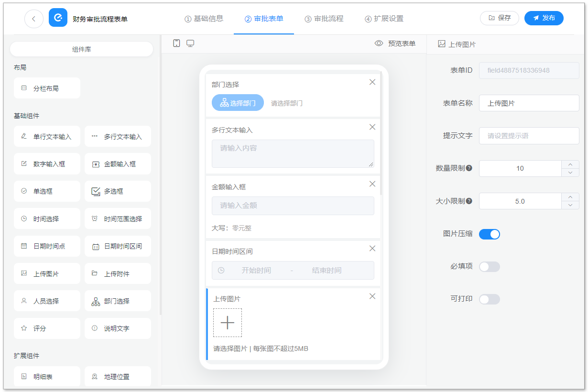Go to the 扩展设置 tab
588x392 pixels.
tap(384, 19)
